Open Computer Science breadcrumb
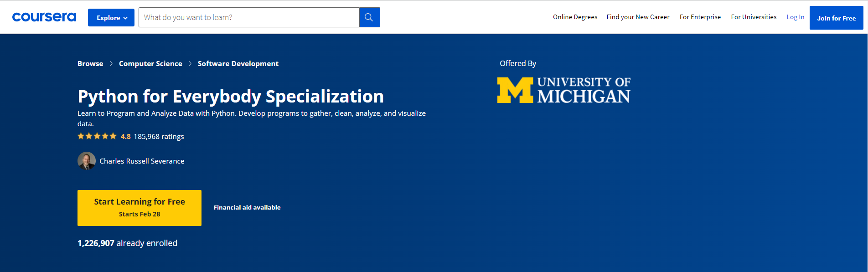Viewport: 868px width, 272px height. (x=150, y=64)
